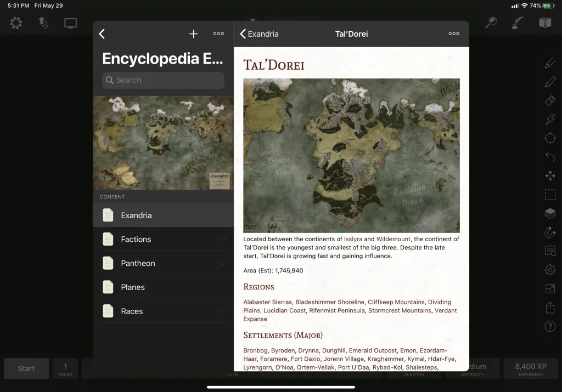Open the external display monitor icon
Screen dimensions: 562x392
70,23
